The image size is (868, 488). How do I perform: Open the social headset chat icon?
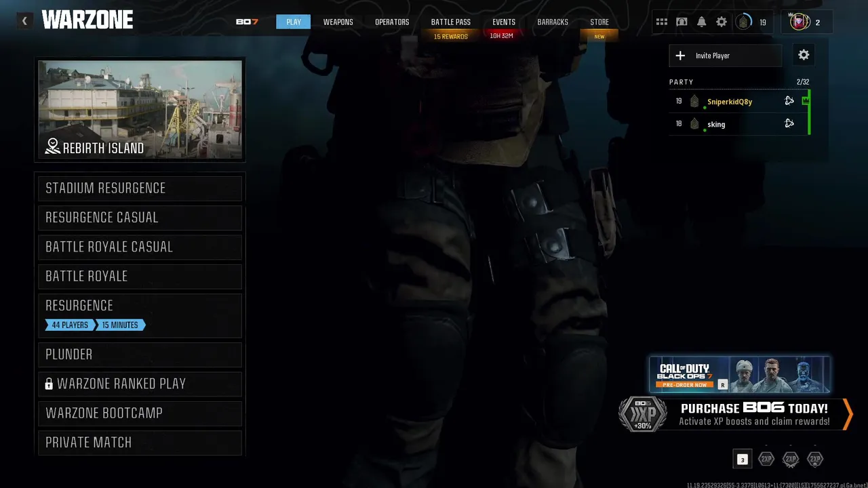point(682,22)
